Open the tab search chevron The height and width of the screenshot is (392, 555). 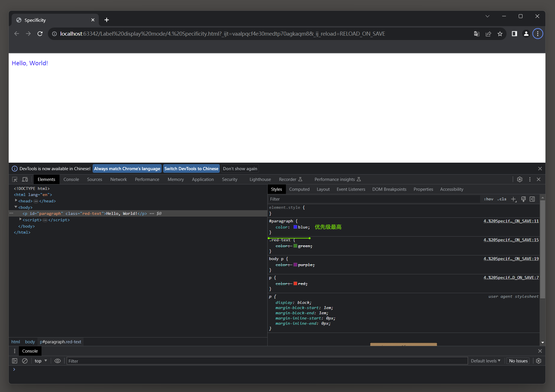coord(487,16)
